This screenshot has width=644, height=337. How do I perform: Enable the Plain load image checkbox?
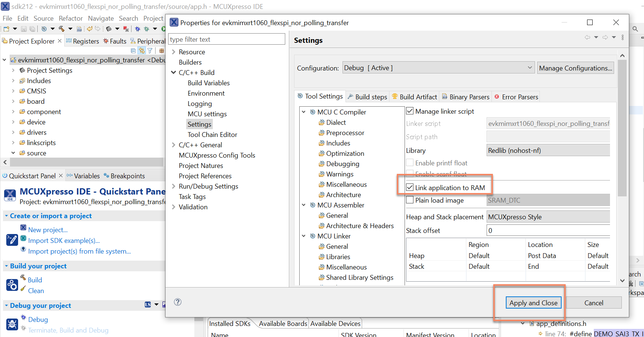[x=410, y=200]
